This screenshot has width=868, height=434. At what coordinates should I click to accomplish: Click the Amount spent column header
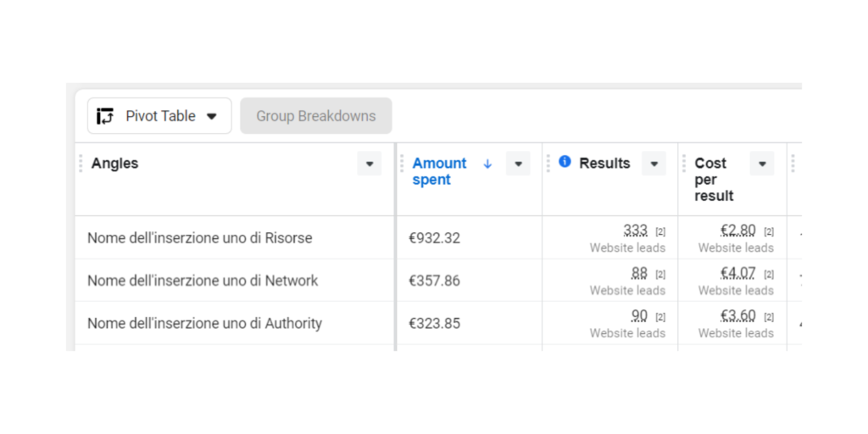point(439,171)
